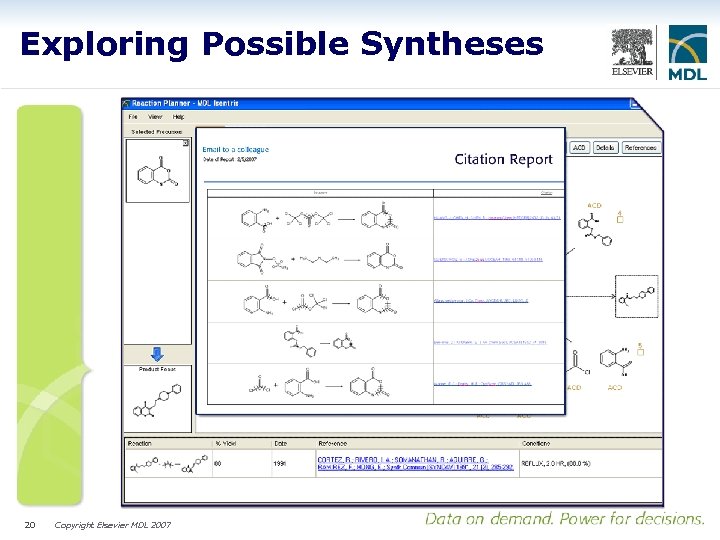Select the structure in the Selected Precursors box
720x540 pixels.
[x=158, y=171]
